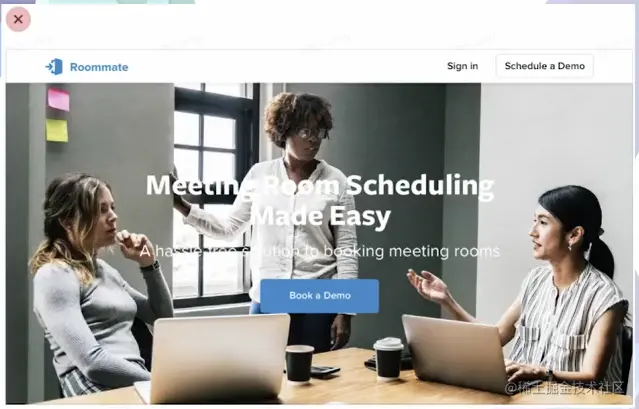The height and width of the screenshot is (409, 639).
Task: Click the phone lying on the table
Action: tap(324, 370)
